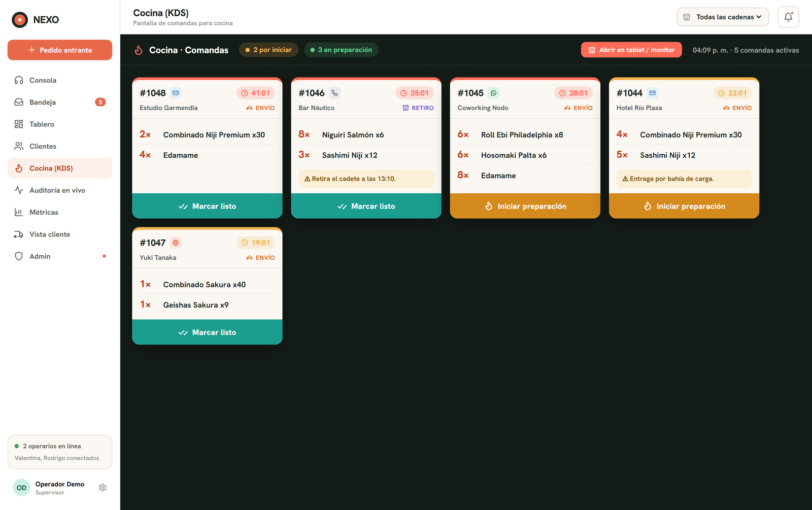812x510 pixels.
Task: Open Clientes in the sidebar
Action: [x=60, y=146]
